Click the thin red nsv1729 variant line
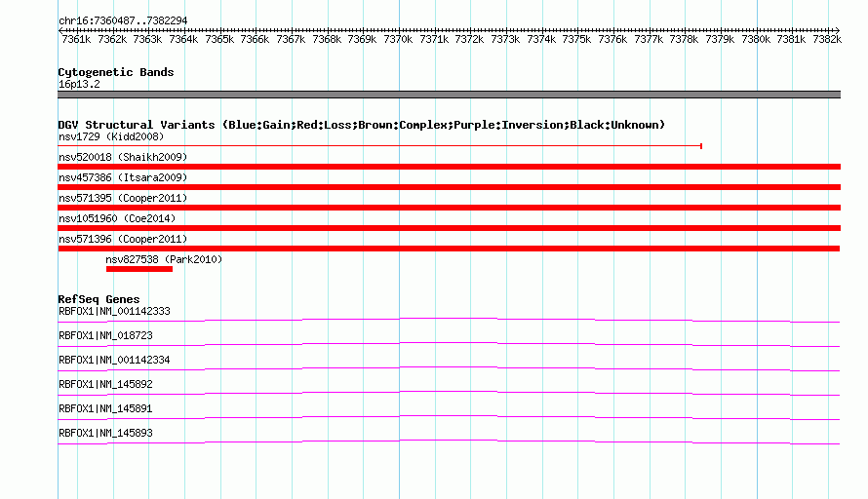The width and height of the screenshot is (868, 499). coord(379,146)
